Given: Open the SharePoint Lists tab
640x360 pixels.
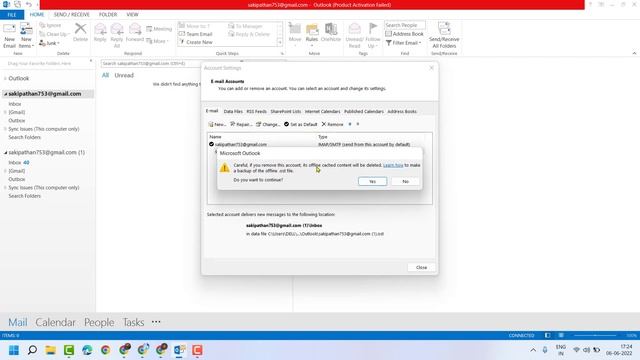Looking at the screenshot, I should (x=285, y=111).
